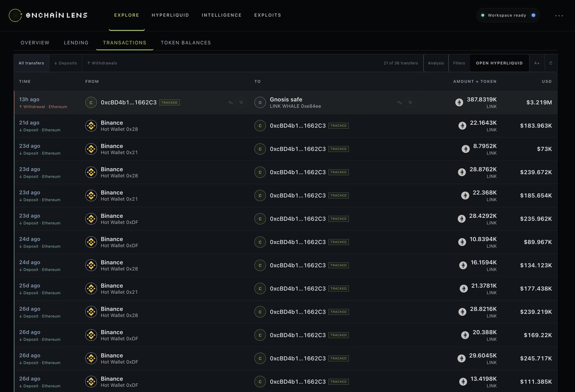Click token icon next to 8.7952K LINK
This screenshot has height=392, width=575.
(x=466, y=149)
